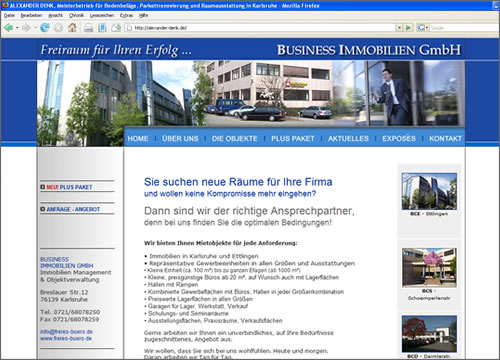
Task: Click the NEU! PLUS PAKET sidebar link
Action: (69, 187)
